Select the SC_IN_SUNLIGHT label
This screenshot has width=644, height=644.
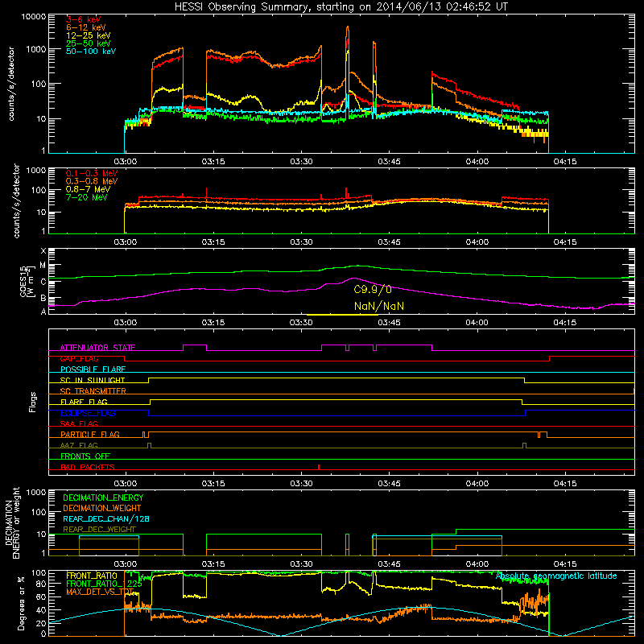click(93, 380)
